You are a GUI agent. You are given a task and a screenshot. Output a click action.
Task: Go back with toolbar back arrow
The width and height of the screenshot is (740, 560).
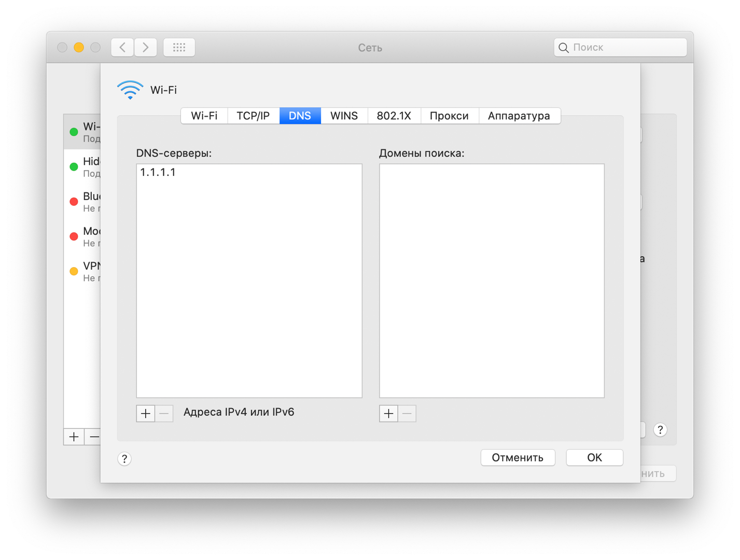[x=122, y=47]
